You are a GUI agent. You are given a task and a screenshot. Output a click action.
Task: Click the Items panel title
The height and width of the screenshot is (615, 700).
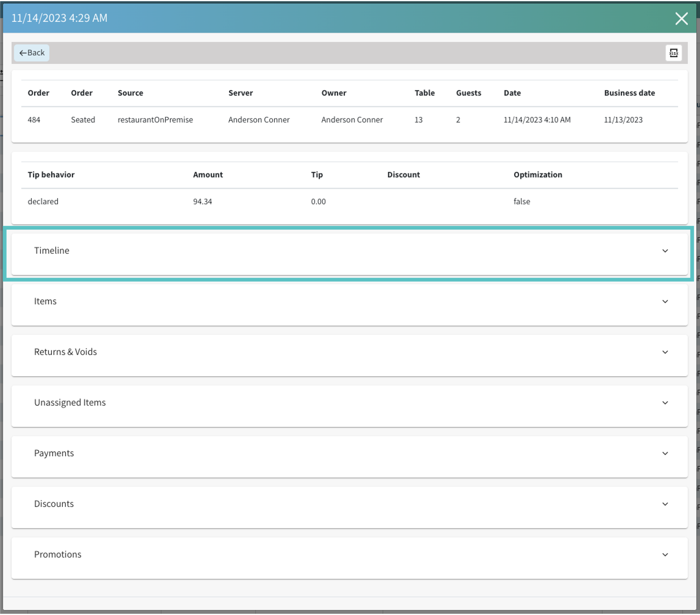coord(45,301)
